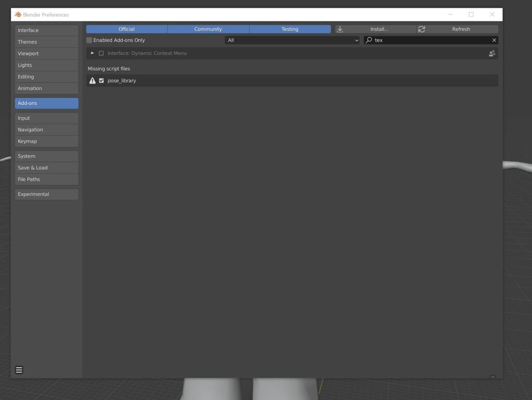This screenshot has width=532, height=400.
Task: Open the hamburger preferences menu
Action: (x=19, y=370)
